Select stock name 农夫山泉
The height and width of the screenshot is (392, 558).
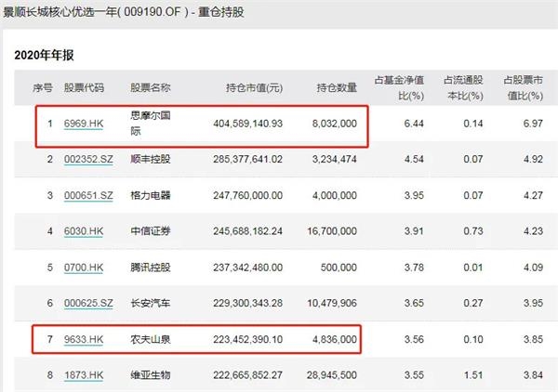(151, 339)
